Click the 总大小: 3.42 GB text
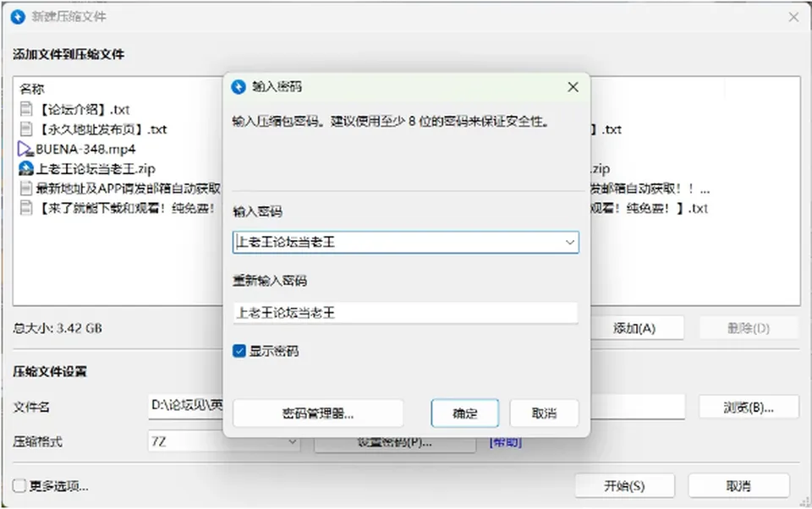Image resolution: width=812 pixels, height=509 pixels. (58, 328)
